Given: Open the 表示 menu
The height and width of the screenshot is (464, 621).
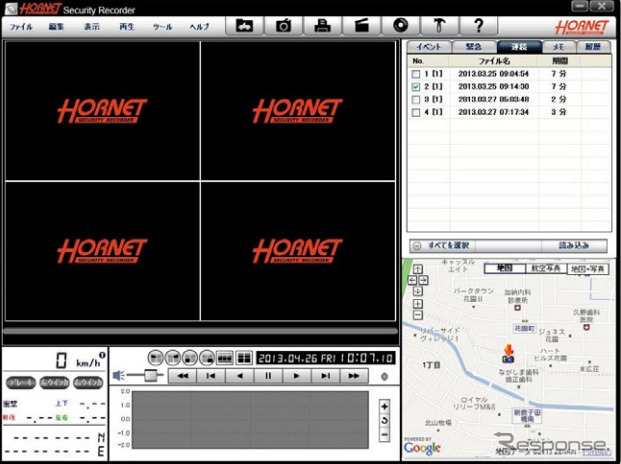Looking at the screenshot, I should tap(92, 27).
